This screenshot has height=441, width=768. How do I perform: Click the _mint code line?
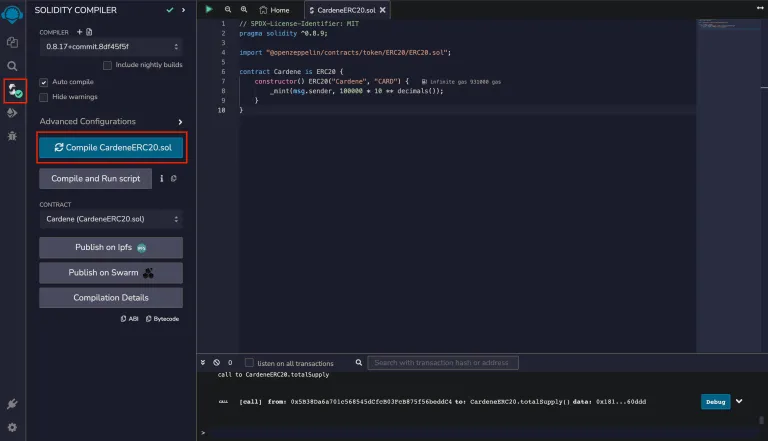356,91
